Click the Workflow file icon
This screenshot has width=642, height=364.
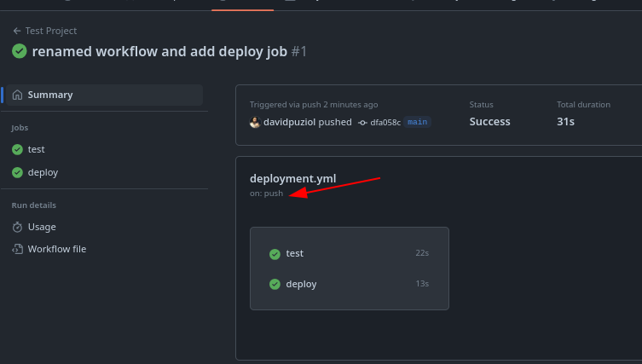(x=17, y=249)
